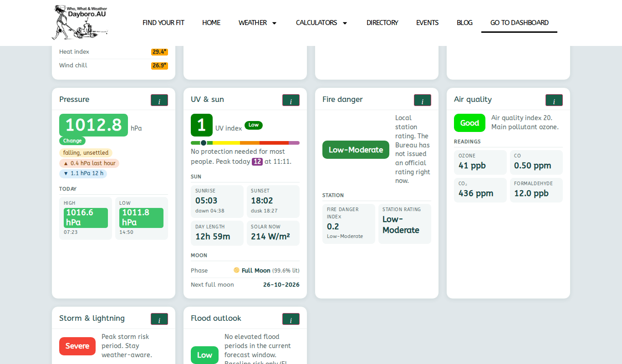Click the CO₂ 436 ppm reading
Image resolution: width=622 pixels, height=364 pixels.
(x=480, y=190)
